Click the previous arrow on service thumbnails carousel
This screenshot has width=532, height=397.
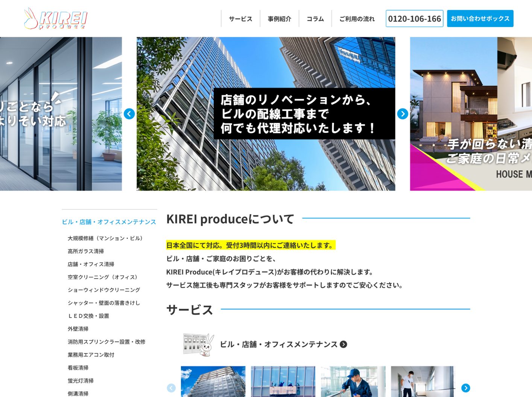[171, 388]
